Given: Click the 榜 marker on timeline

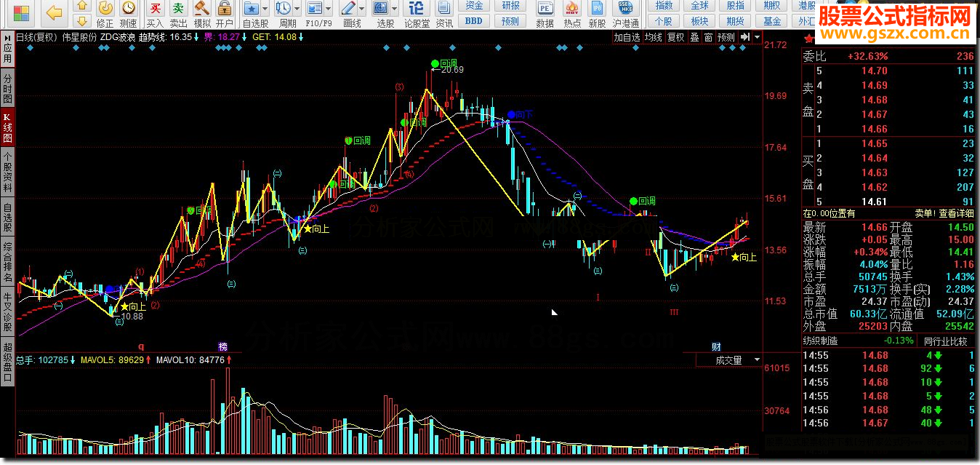Looking at the screenshot, I should (x=223, y=346).
